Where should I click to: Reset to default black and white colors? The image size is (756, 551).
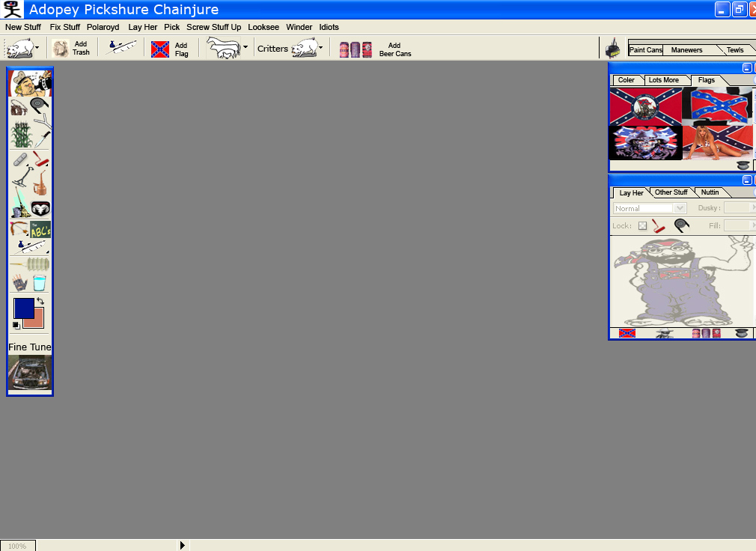[x=16, y=326]
